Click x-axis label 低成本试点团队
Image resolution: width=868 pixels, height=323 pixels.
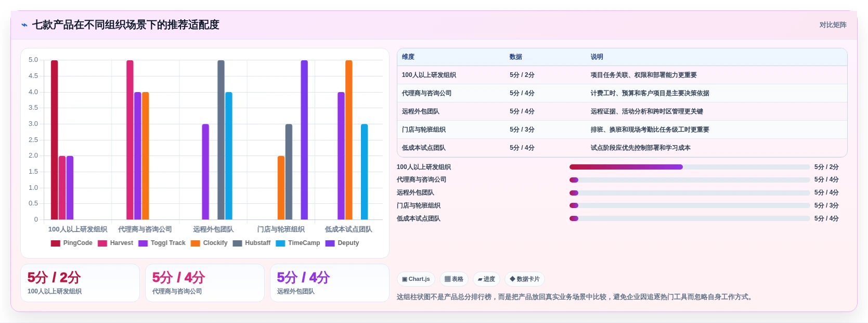pyautogui.click(x=348, y=229)
